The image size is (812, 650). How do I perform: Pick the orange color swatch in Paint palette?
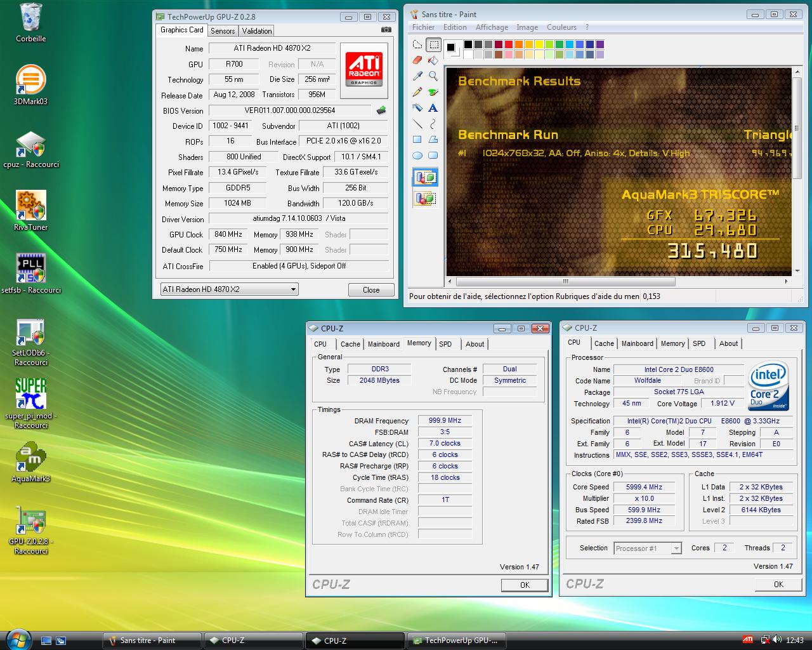pyautogui.click(x=519, y=44)
